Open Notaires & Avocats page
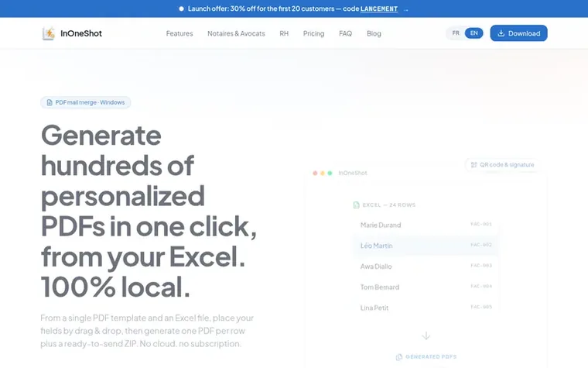This screenshot has height=368, width=588. (x=236, y=33)
